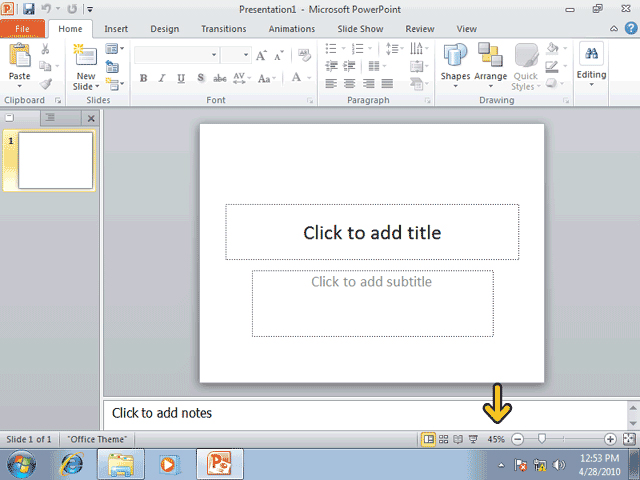This screenshot has height=480, width=640.
Task: Open Font Color dropdown
Action: coord(309,78)
